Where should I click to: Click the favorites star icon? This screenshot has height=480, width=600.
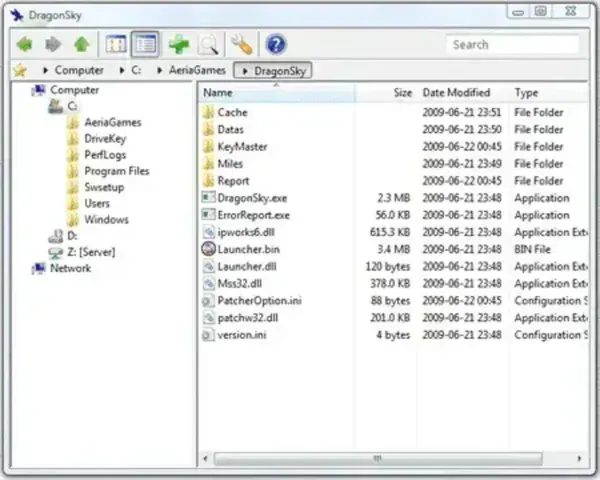[x=20, y=70]
